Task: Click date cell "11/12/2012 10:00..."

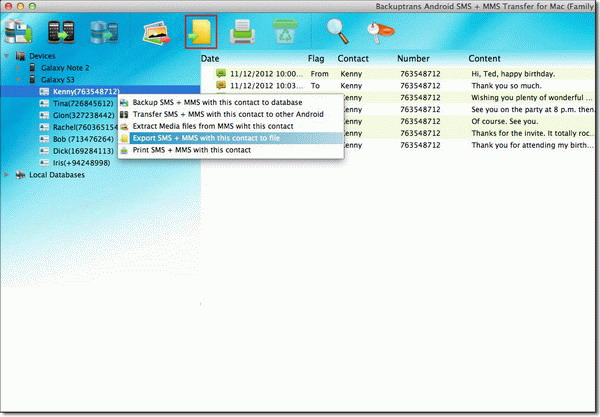Action: [x=266, y=73]
